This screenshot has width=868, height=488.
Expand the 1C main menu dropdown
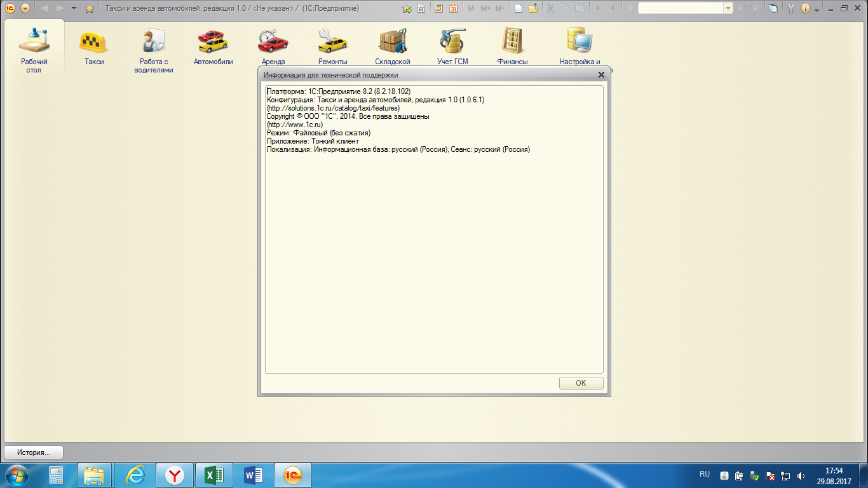25,8
